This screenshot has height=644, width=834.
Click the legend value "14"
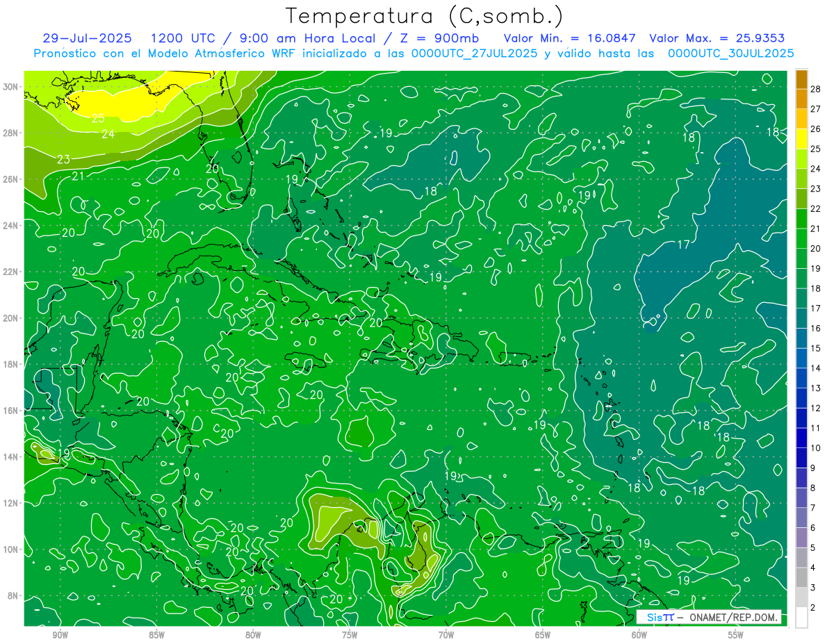point(816,368)
